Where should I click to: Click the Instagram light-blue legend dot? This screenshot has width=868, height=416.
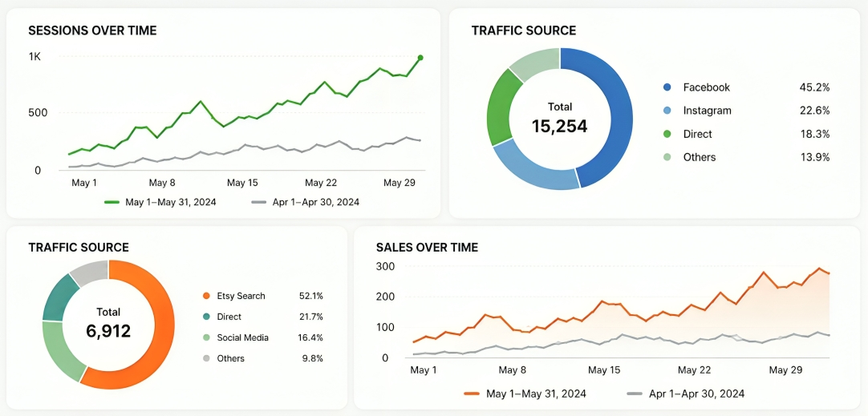[667, 111]
